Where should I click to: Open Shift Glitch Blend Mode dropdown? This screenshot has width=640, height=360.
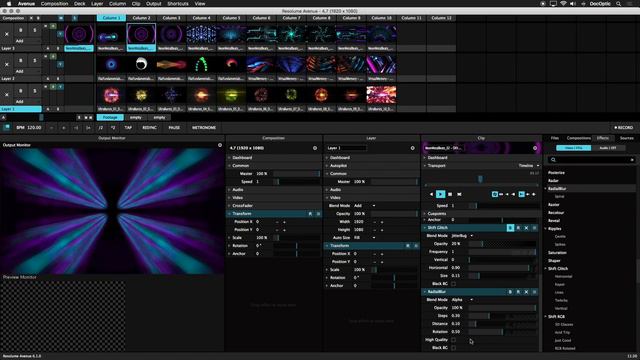pos(462,236)
